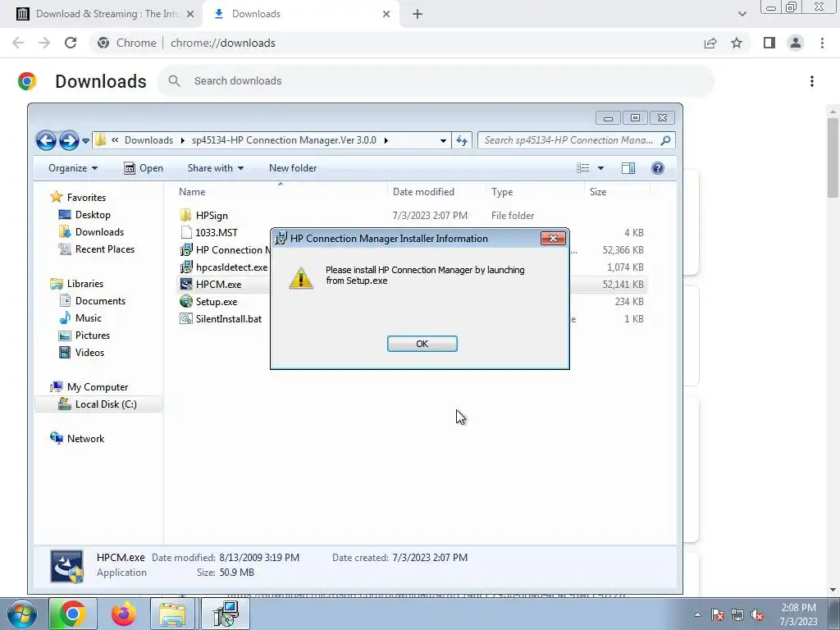Viewport: 840px width, 630px height.
Task: Open Firefox from the taskbar
Action: [x=124, y=614]
